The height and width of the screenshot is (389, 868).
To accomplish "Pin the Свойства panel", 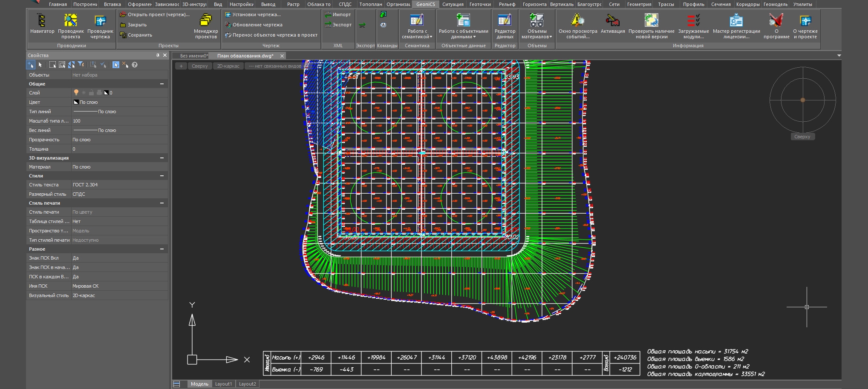I will point(158,55).
